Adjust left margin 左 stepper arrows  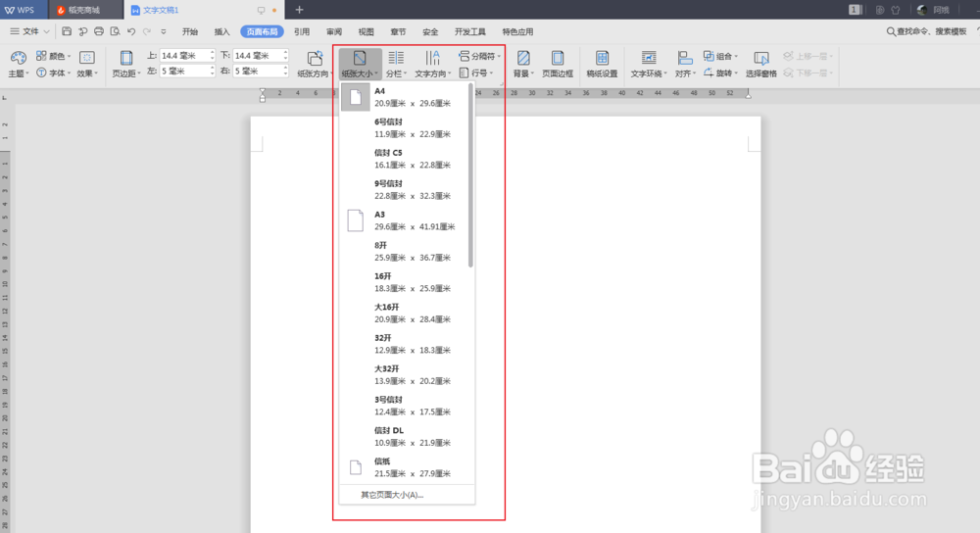coord(212,72)
